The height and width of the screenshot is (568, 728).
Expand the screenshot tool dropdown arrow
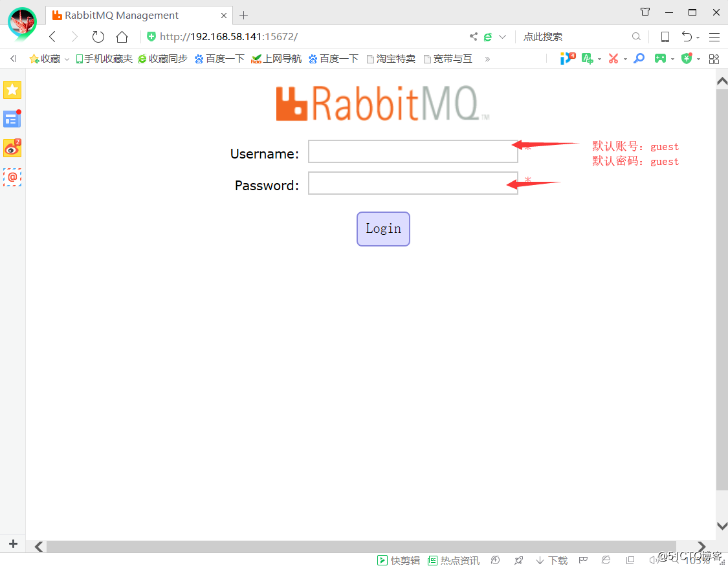coord(625,60)
